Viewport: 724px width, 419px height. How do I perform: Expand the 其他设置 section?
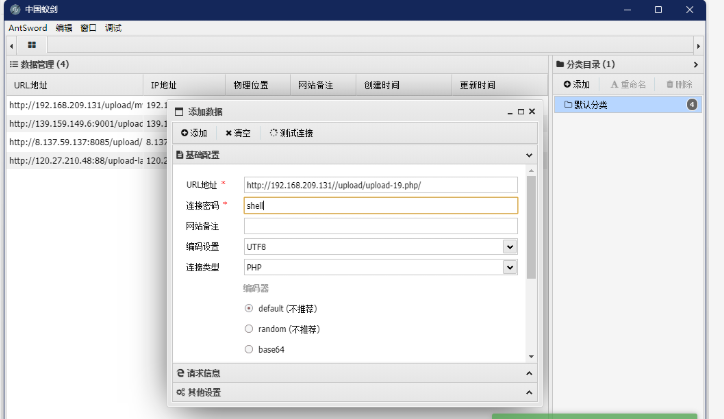click(x=529, y=393)
